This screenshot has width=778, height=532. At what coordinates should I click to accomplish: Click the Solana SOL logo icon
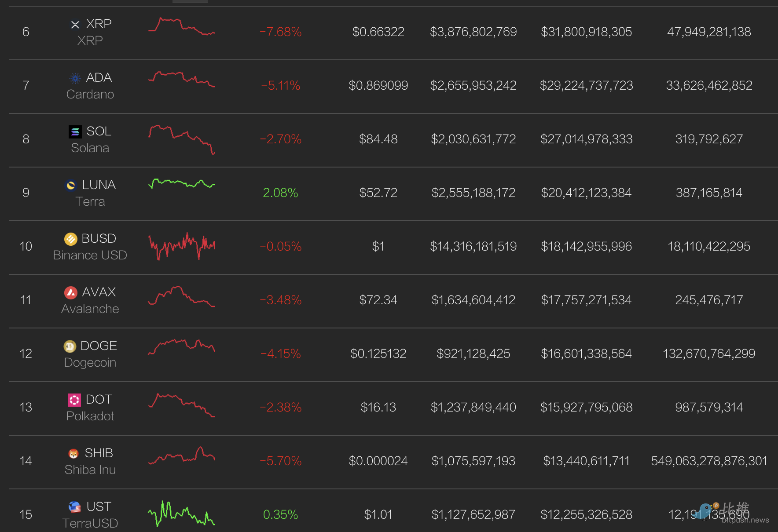(x=75, y=132)
